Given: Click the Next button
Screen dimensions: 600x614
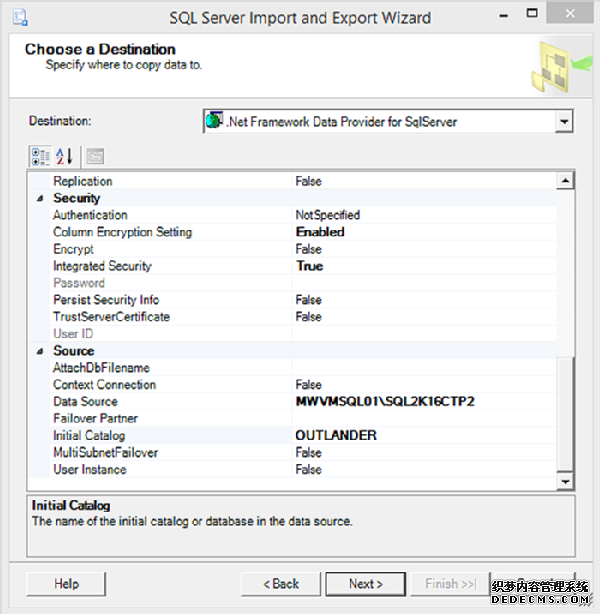Looking at the screenshot, I should point(365,584).
